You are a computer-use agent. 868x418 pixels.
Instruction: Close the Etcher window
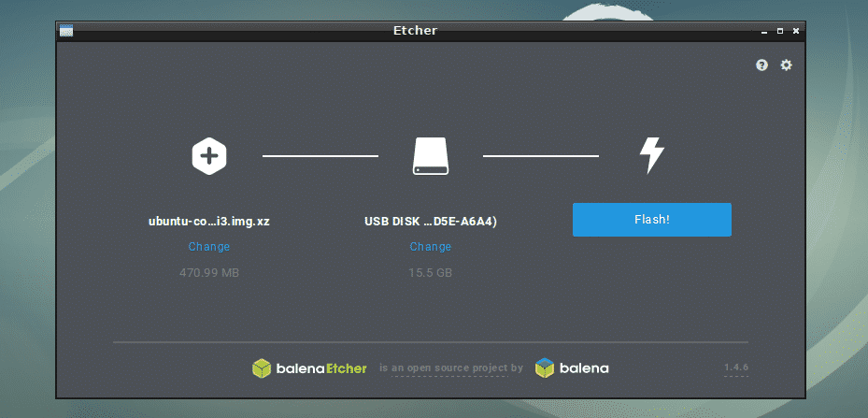click(x=796, y=31)
